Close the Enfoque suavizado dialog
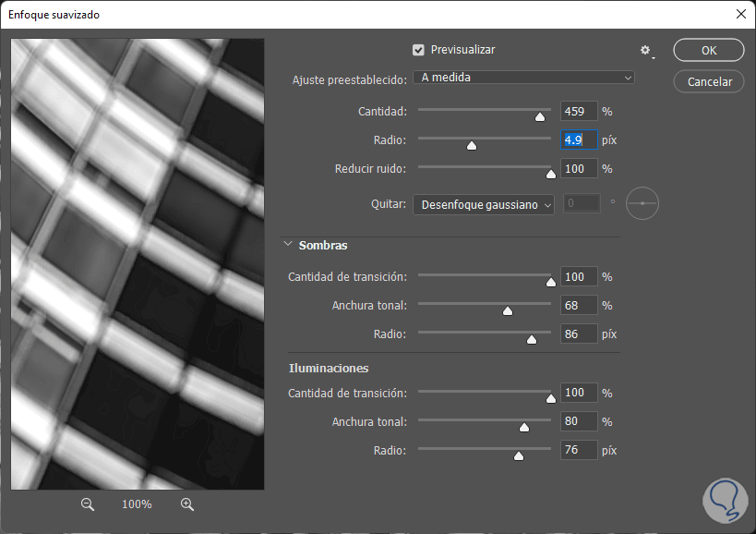Viewport: 756px width, 534px height. click(x=741, y=14)
